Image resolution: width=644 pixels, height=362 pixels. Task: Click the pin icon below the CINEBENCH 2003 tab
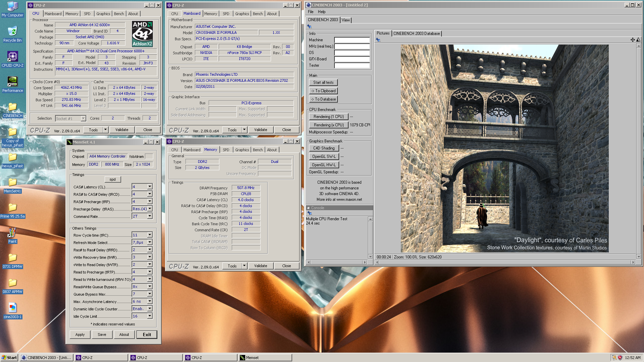(309, 26)
